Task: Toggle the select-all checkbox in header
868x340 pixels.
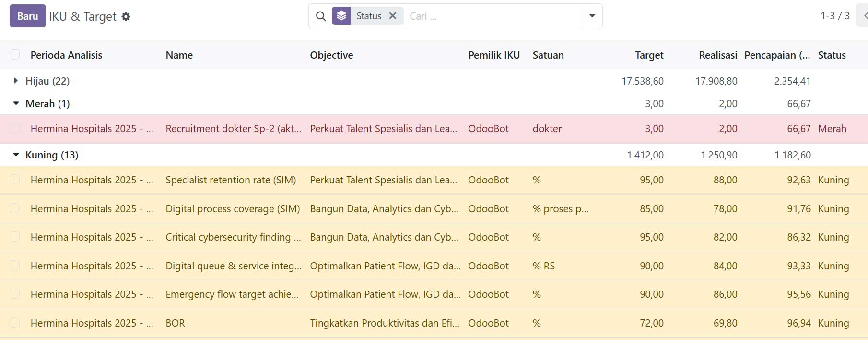Action: click(15, 55)
